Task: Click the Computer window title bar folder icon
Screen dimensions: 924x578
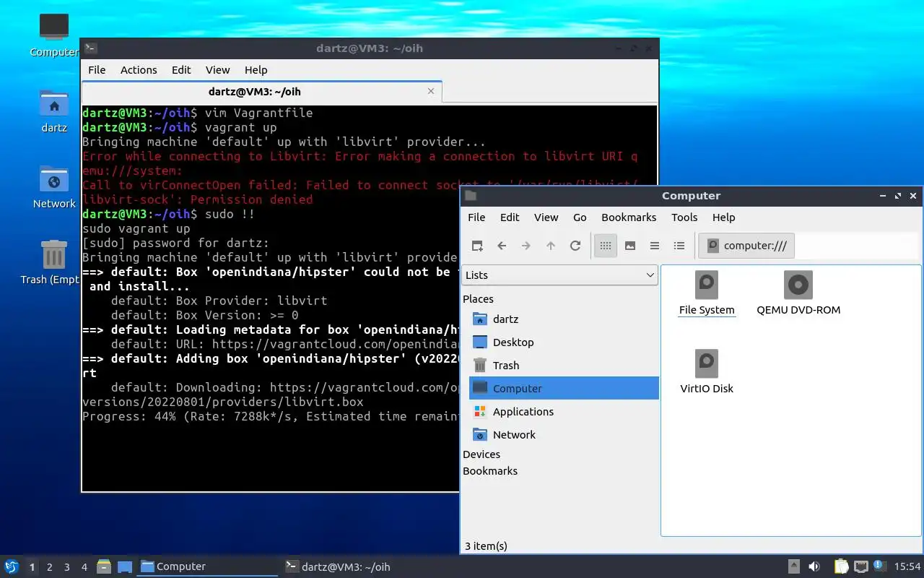Action: [x=471, y=196]
